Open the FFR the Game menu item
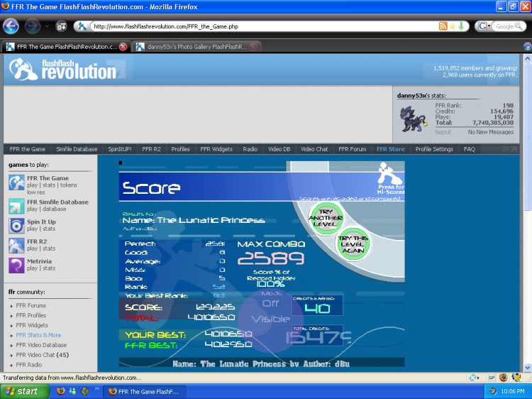The height and width of the screenshot is (399, 532). pyautogui.click(x=28, y=149)
